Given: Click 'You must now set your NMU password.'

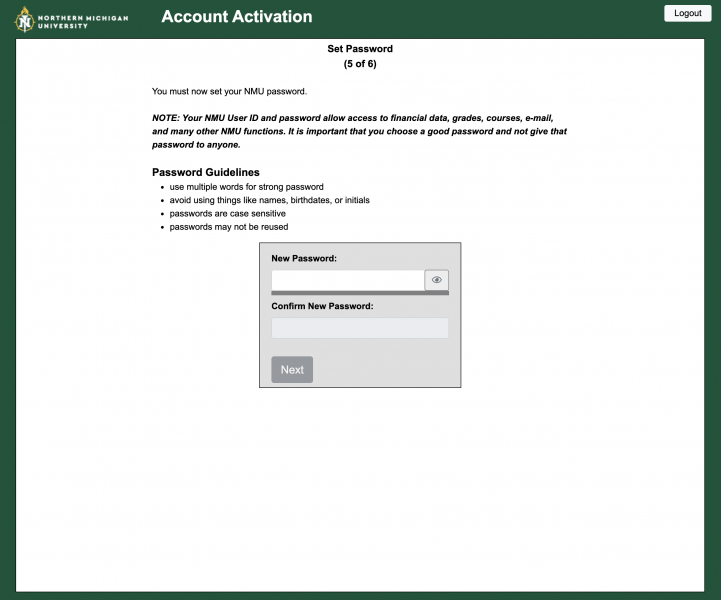Looking at the screenshot, I should pyautogui.click(x=229, y=91).
